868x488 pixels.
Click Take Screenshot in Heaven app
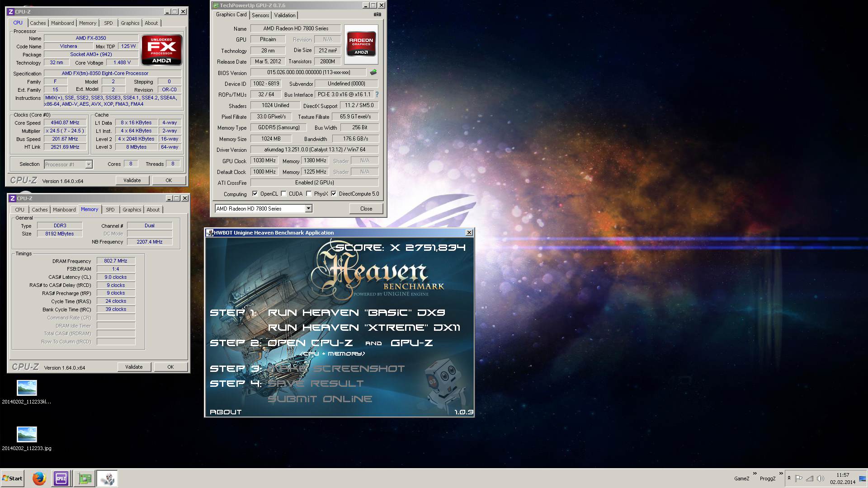pos(336,369)
